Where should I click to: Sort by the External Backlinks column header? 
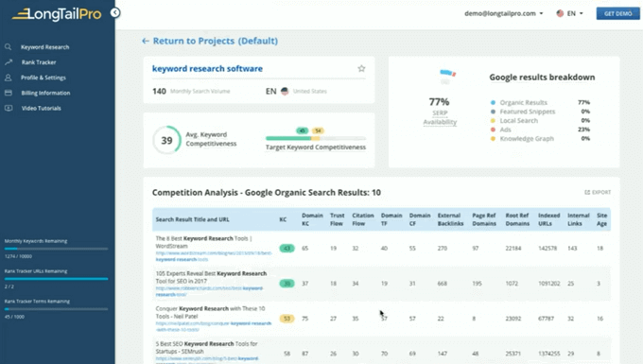coord(450,219)
